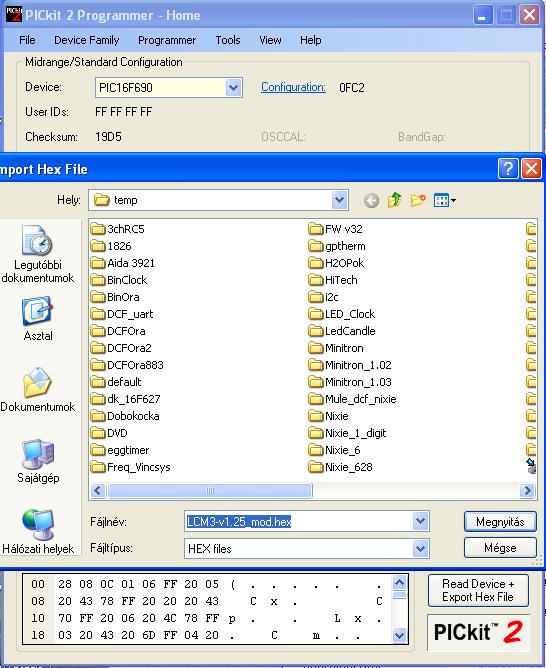Expand the Fájlnév filename dropdown arrow
Screen dimensions: 546x668
click(x=420, y=521)
